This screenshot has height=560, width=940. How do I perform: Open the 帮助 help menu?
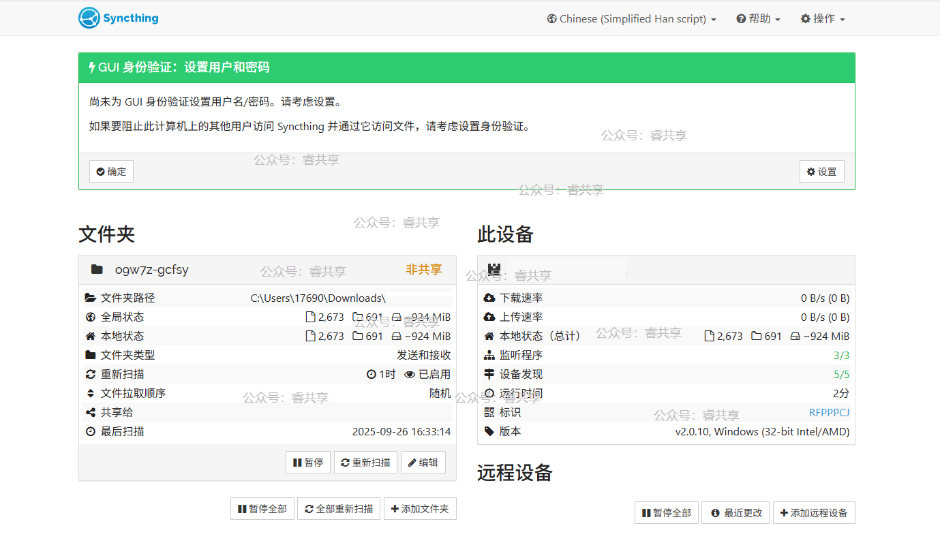tap(758, 19)
